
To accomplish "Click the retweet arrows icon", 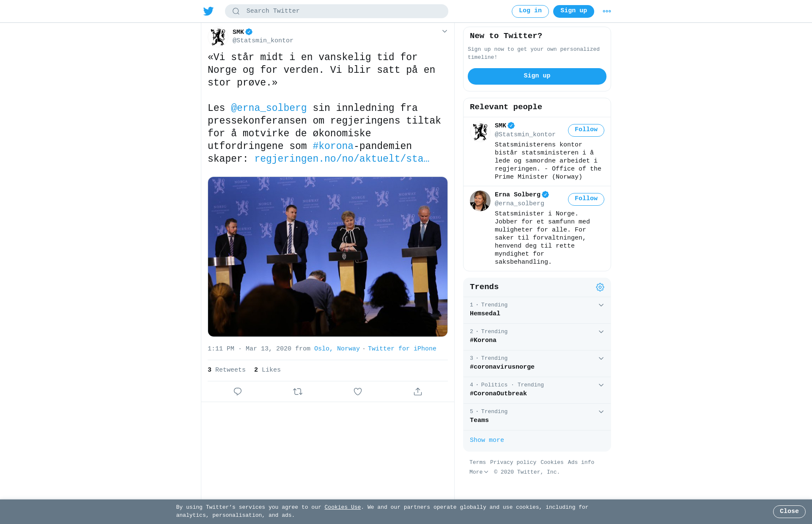I will tap(298, 392).
